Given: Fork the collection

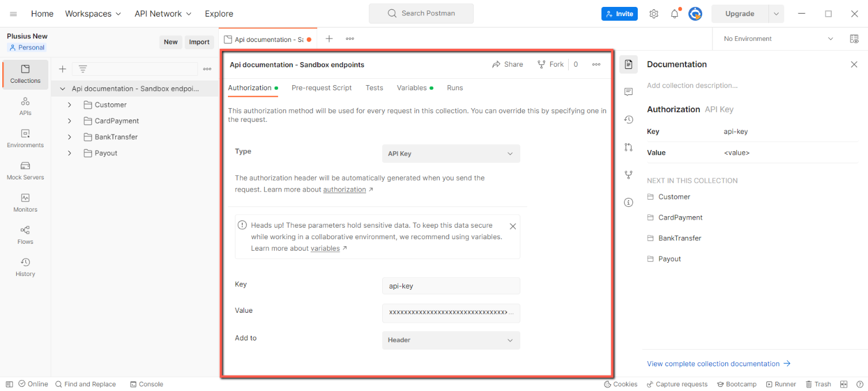Looking at the screenshot, I should pos(550,64).
